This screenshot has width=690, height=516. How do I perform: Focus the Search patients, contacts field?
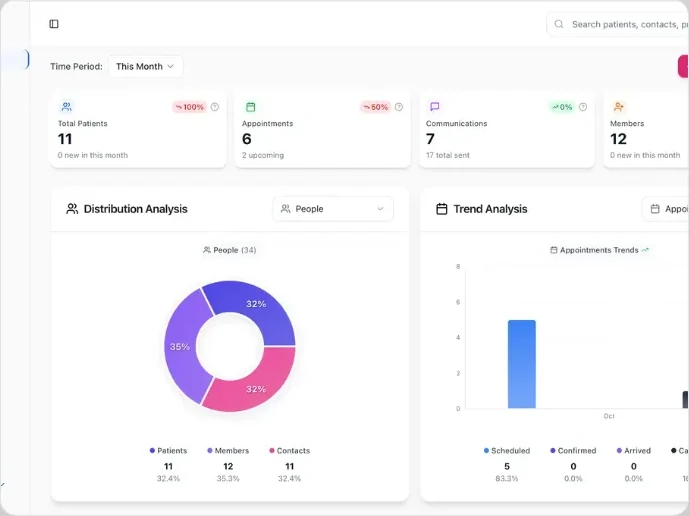click(618, 24)
